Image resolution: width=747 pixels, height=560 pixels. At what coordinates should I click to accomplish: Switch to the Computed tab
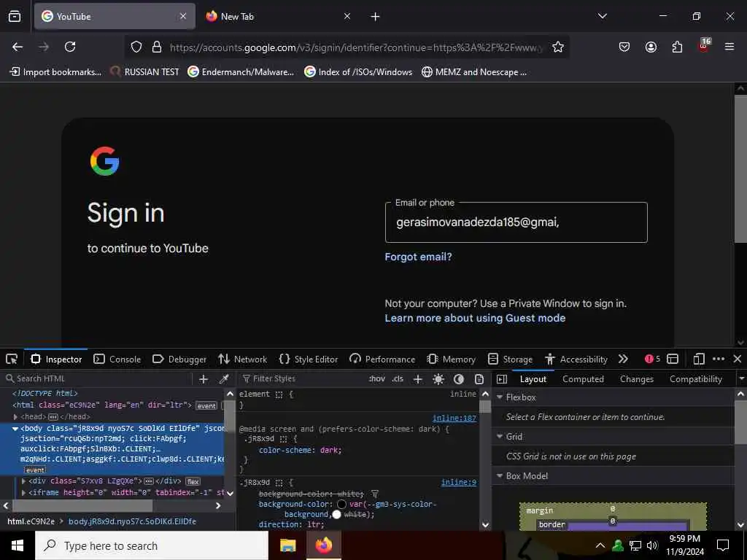pyautogui.click(x=583, y=379)
